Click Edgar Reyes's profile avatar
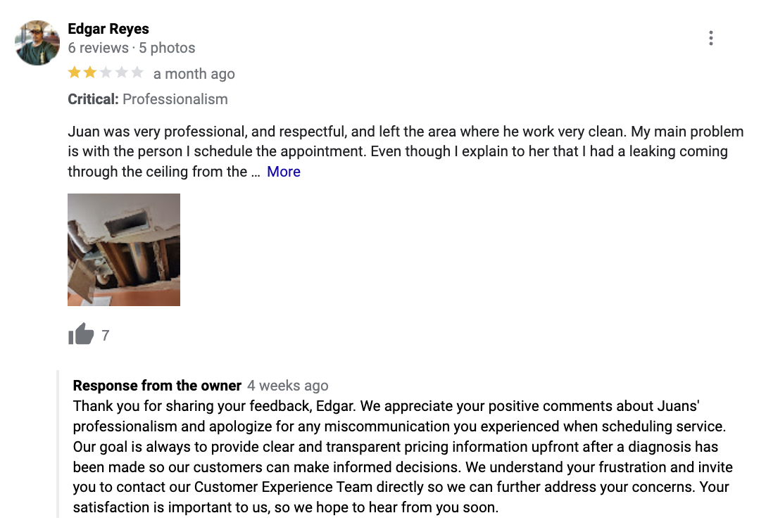766x532 pixels. coord(37,42)
